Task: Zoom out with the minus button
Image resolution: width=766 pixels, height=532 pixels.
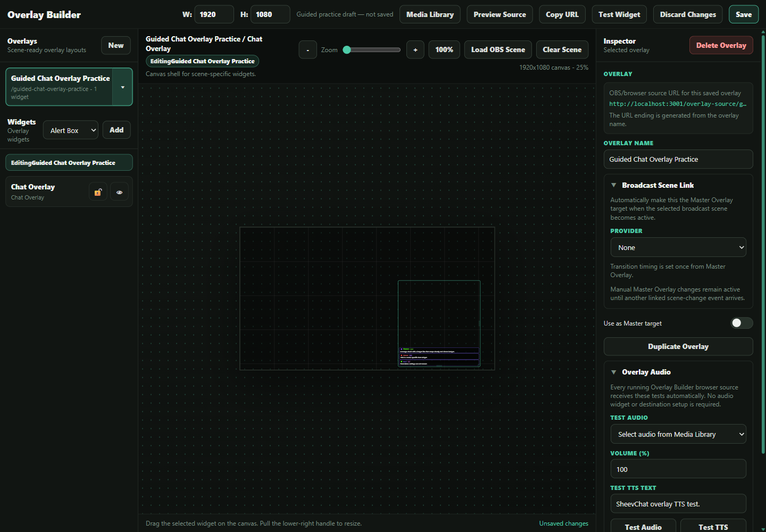Action: tap(307, 49)
